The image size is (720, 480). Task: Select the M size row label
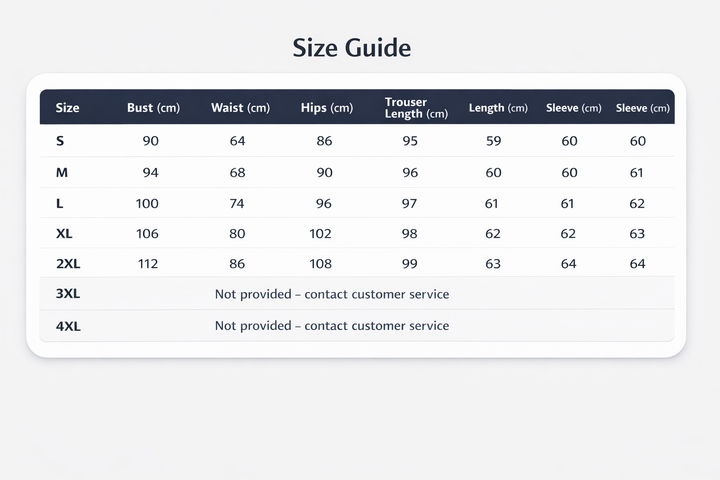(62, 172)
